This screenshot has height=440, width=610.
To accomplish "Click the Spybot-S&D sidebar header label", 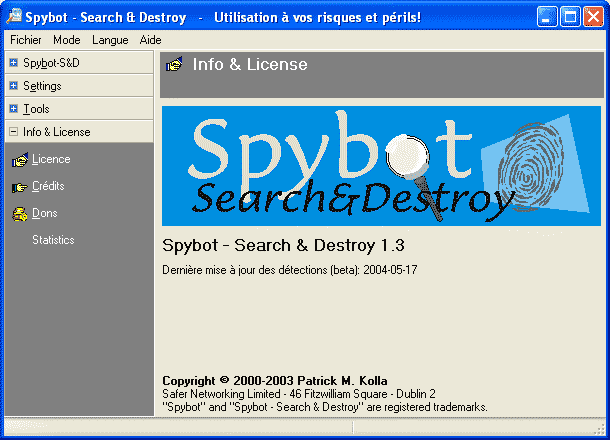I will [51, 63].
